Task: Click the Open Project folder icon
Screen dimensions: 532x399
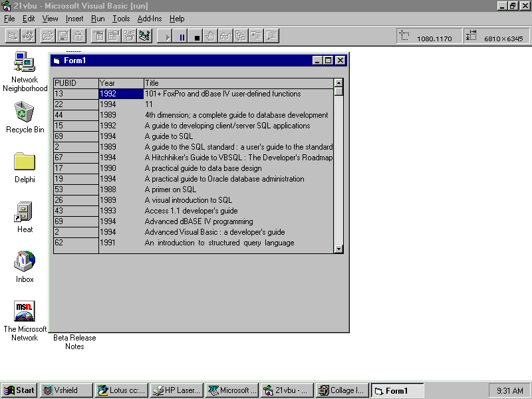Action: coord(48,36)
